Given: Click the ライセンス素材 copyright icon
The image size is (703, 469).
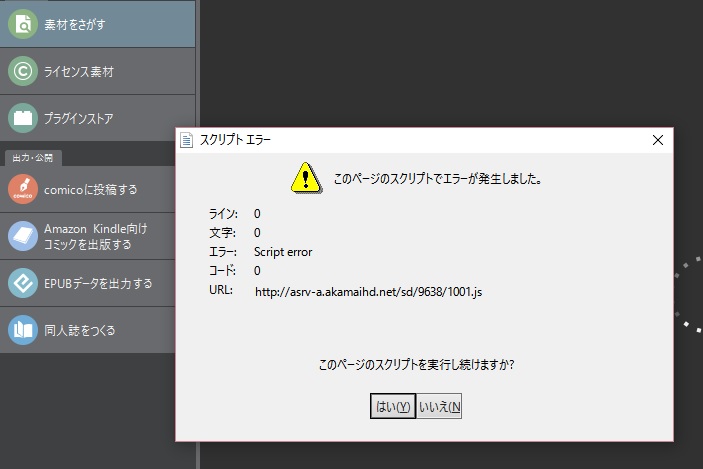Looking at the screenshot, I should [x=23, y=71].
